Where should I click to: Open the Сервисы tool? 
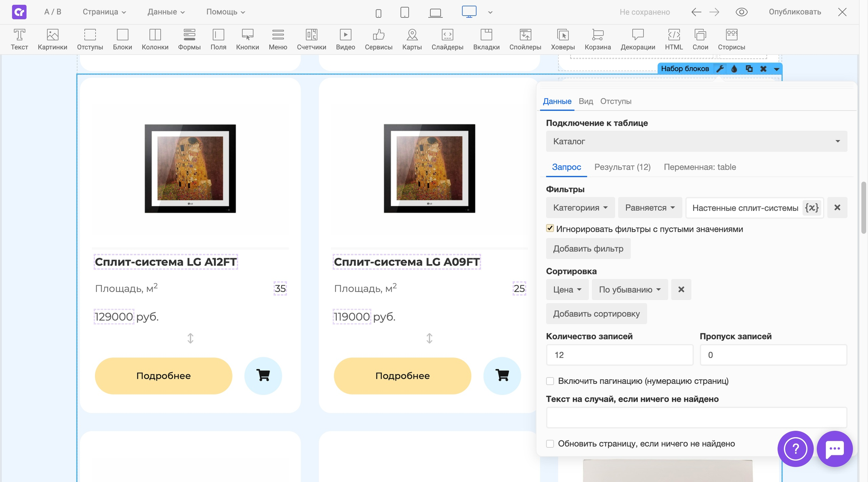(x=379, y=39)
